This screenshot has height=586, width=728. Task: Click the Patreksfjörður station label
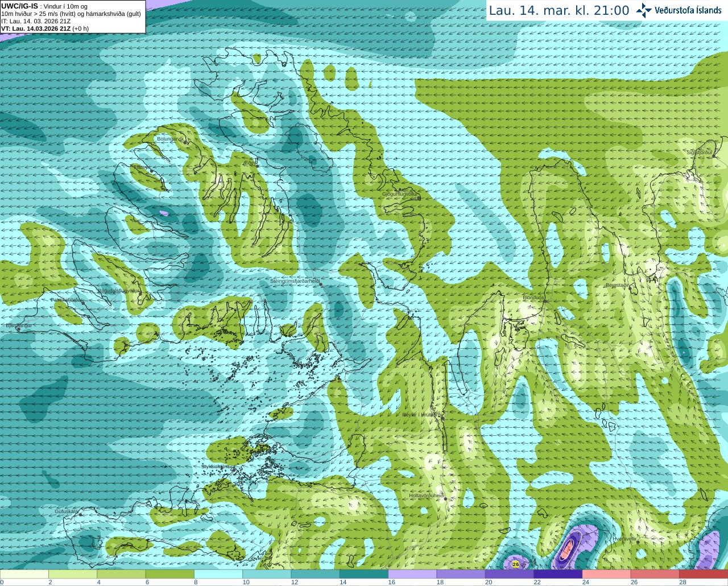(x=67, y=299)
